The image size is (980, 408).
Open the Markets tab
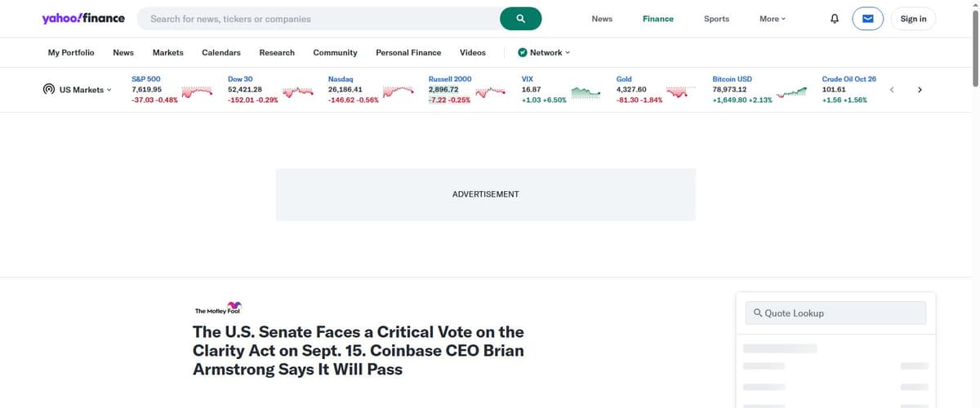click(168, 52)
